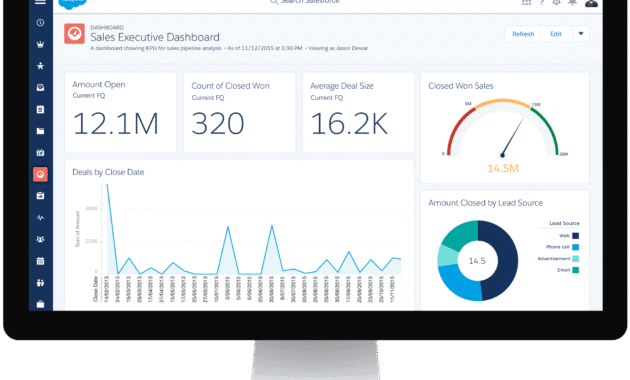Click the Amount Closed by Lead Source title
The image size is (630, 380).
click(485, 203)
